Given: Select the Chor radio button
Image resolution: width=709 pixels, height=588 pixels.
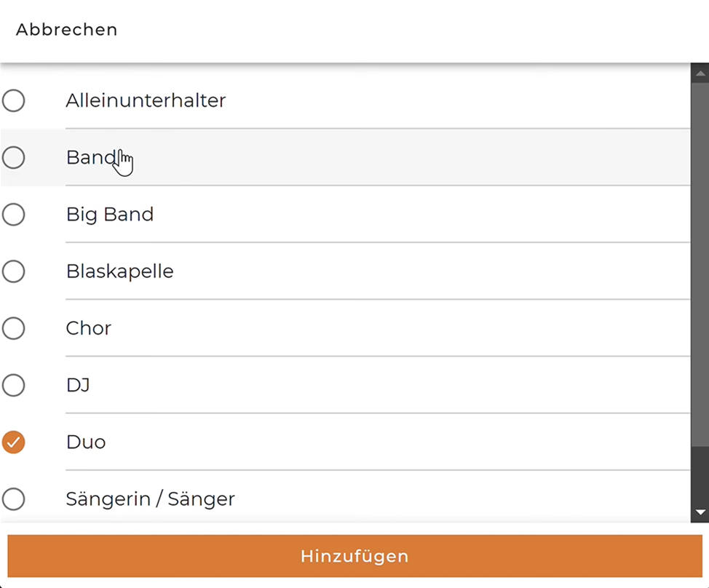Looking at the screenshot, I should point(14,328).
